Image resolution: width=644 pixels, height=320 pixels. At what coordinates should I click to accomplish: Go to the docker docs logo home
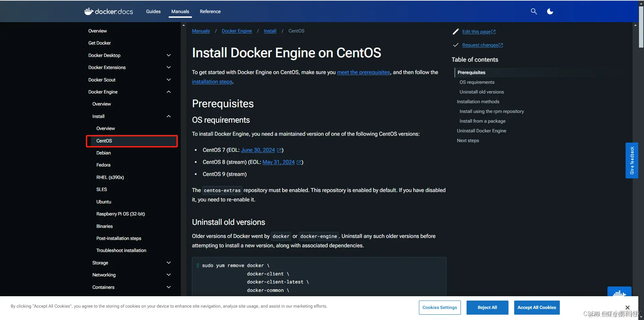(109, 11)
